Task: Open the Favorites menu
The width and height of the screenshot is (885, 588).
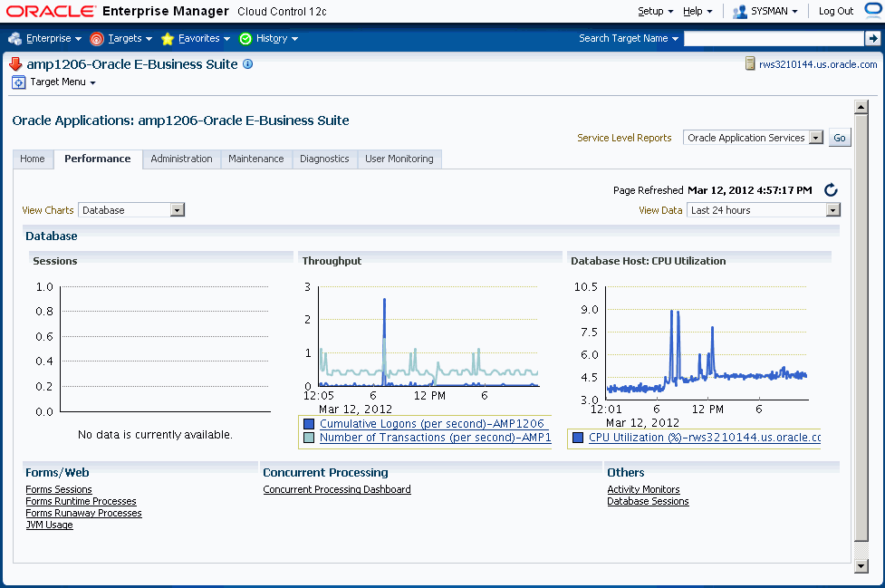Action: click(x=204, y=38)
